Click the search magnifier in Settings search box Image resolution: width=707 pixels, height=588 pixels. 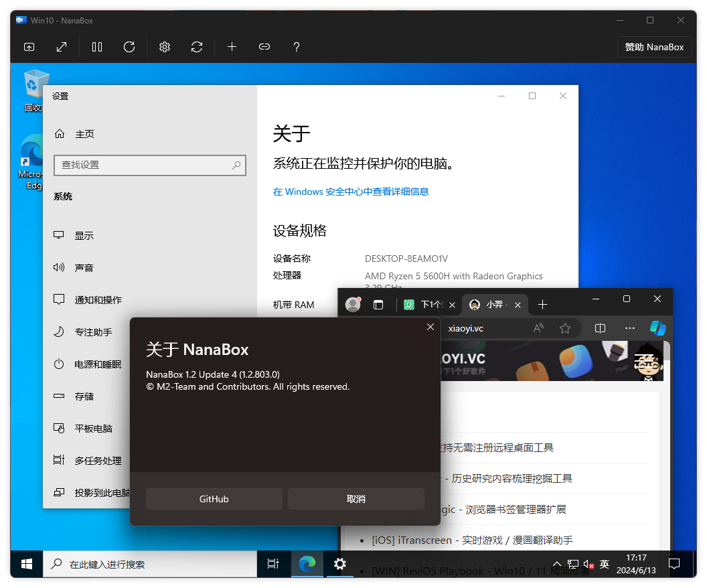point(236,165)
